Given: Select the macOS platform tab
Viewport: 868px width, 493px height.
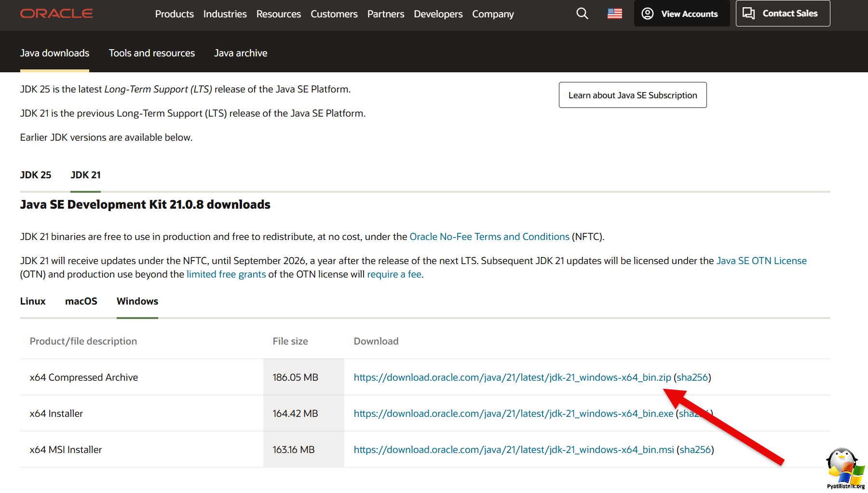Looking at the screenshot, I should 81,301.
